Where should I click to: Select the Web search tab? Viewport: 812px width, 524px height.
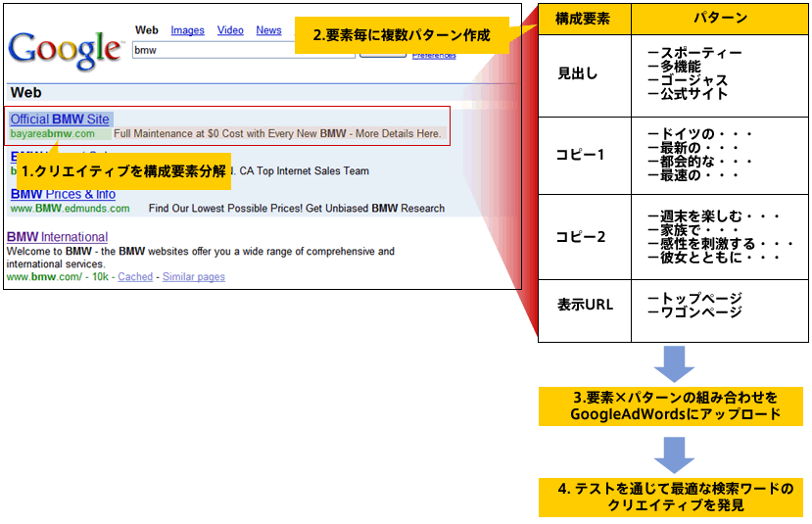click(x=147, y=30)
